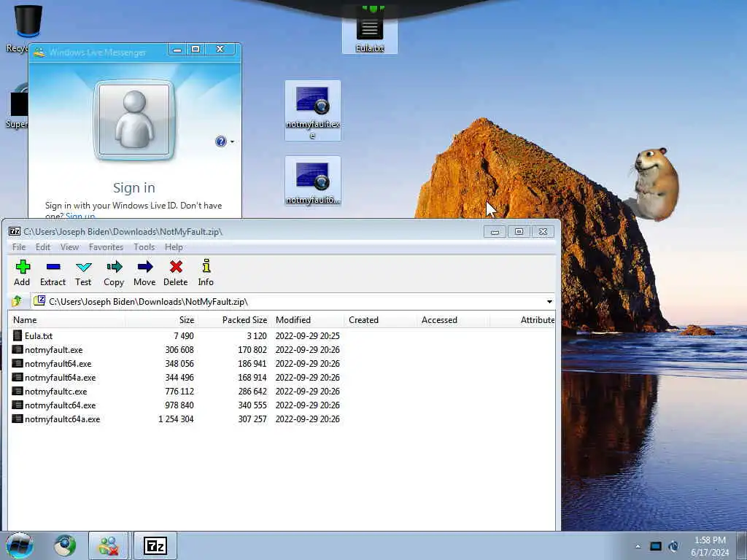
Task: Go up one folder level in 7-Zip
Action: [18, 301]
